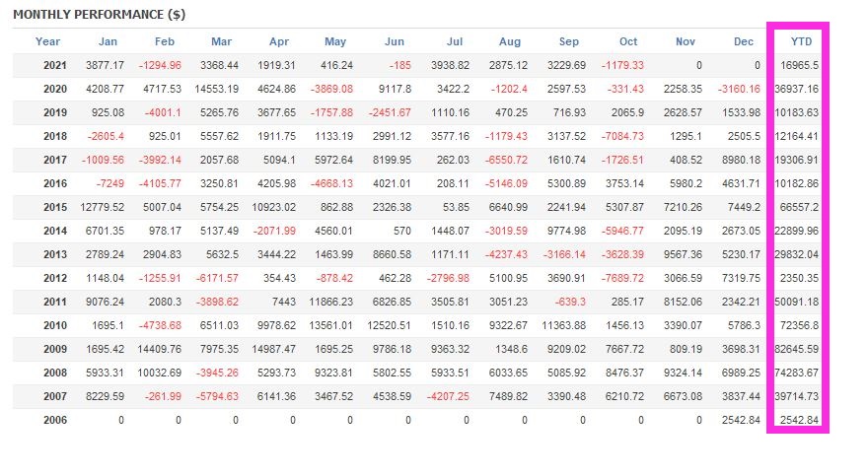Select the Sep column header
This screenshot has width=868, height=476.
point(568,41)
